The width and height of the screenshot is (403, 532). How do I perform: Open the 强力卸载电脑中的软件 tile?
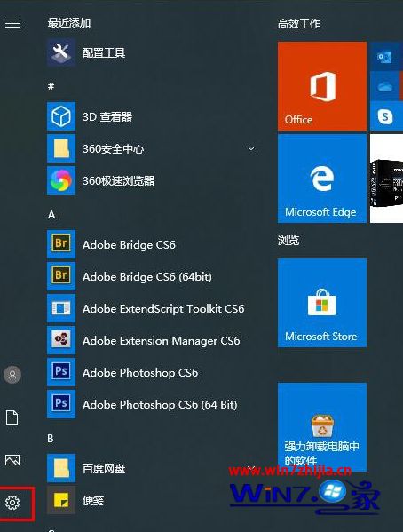(x=322, y=427)
